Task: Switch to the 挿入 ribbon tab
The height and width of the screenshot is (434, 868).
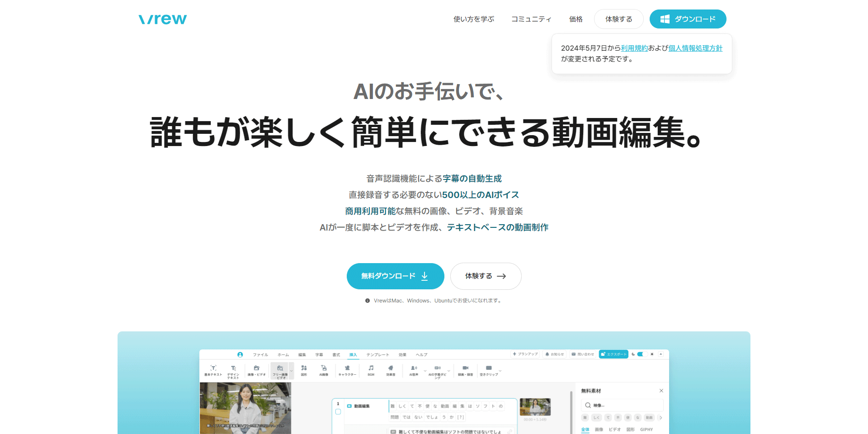Action: click(353, 354)
